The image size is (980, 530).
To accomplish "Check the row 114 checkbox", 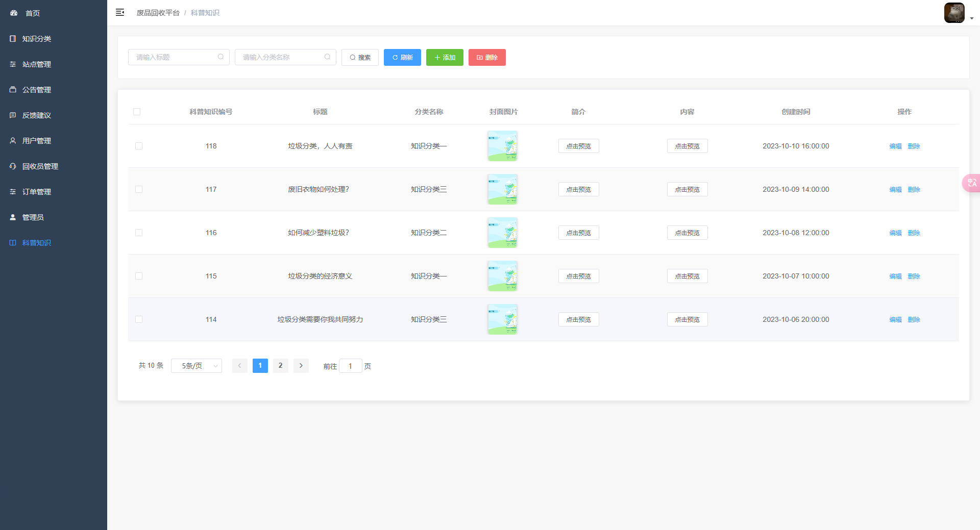I will [x=139, y=319].
